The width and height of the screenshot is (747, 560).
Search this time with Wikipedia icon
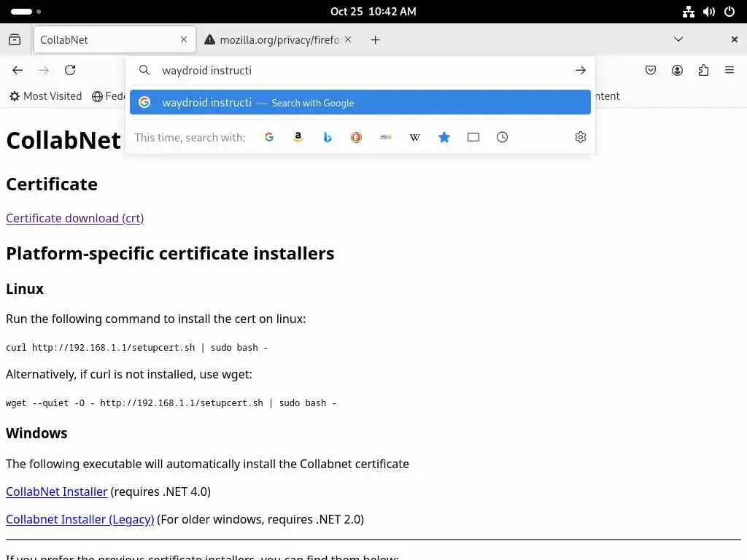click(x=415, y=137)
